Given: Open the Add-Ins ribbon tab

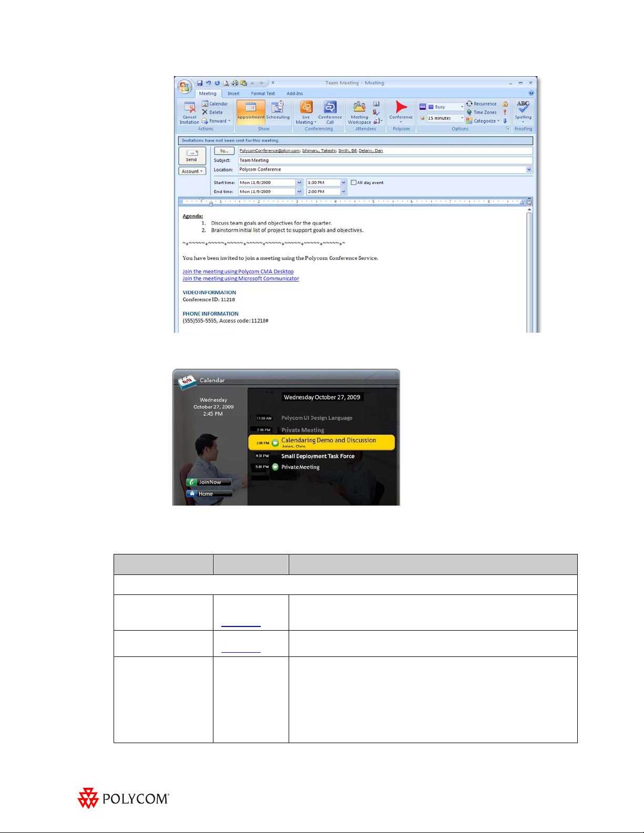Looking at the screenshot, I should [x=294, y=94].
